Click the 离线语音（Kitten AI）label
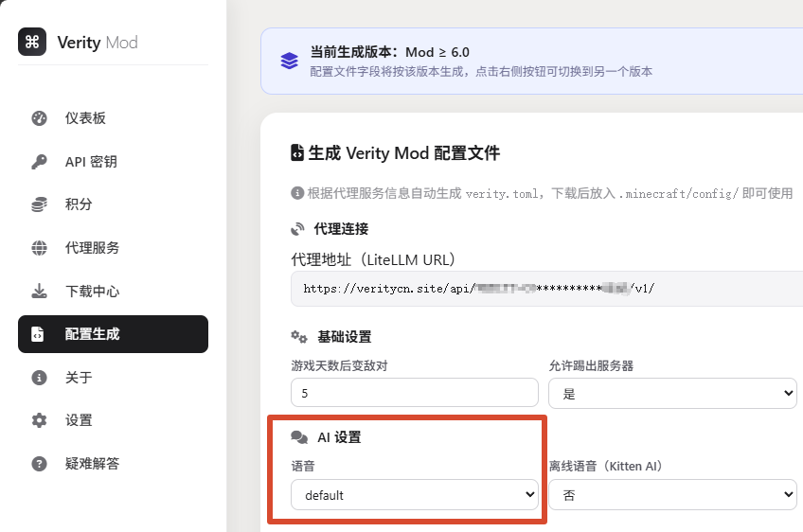Image resolution: width=803 pixels, height=532 pixels. point(607,466)
